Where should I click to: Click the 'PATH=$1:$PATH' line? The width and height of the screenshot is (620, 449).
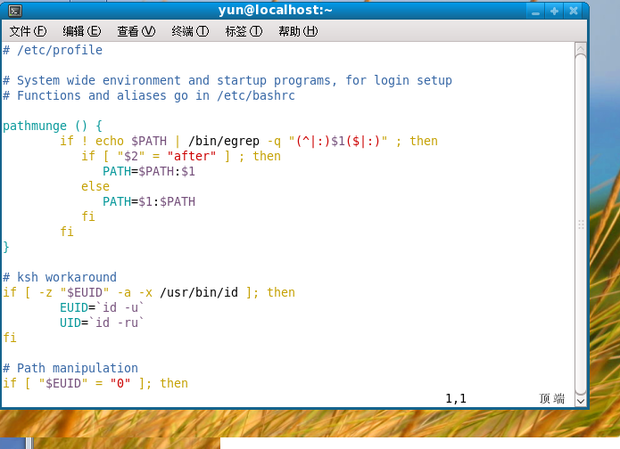(x=149, y=202)
